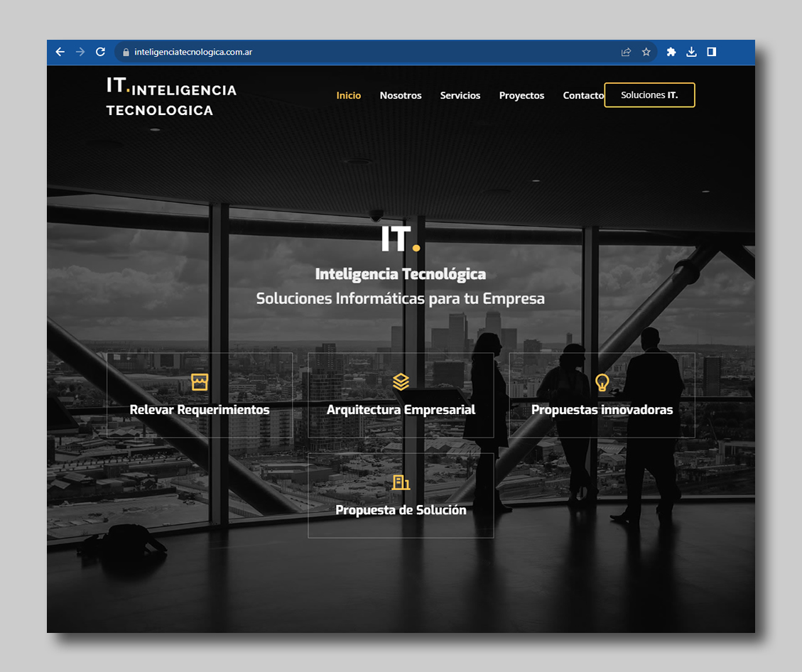802x672 pixels.
Task: Open the browser downloads icon
Action: point(691,52)
